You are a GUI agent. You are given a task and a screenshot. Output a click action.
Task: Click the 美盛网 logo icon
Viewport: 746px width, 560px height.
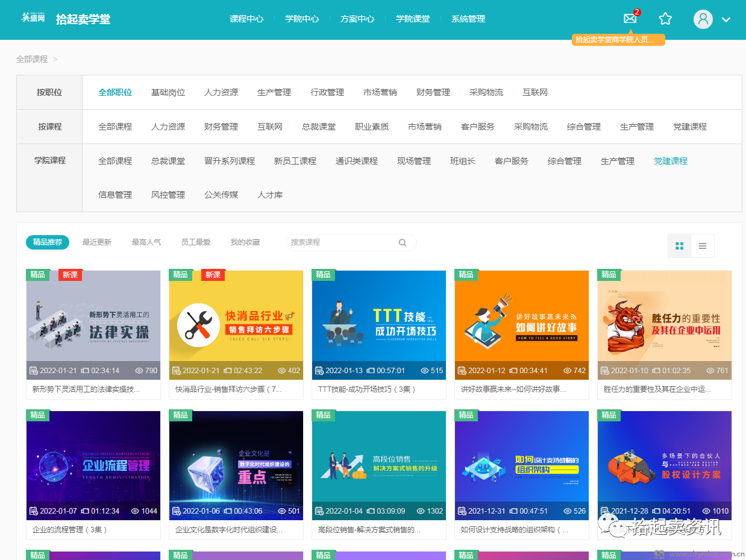click(x=33, y=17)
